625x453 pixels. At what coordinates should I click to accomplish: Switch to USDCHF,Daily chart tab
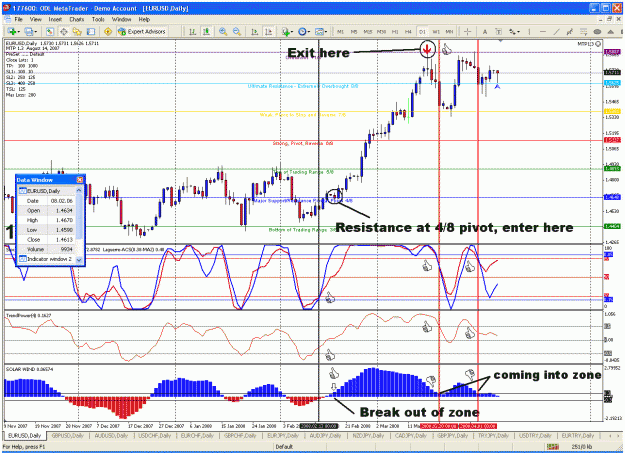pos(154,436)
